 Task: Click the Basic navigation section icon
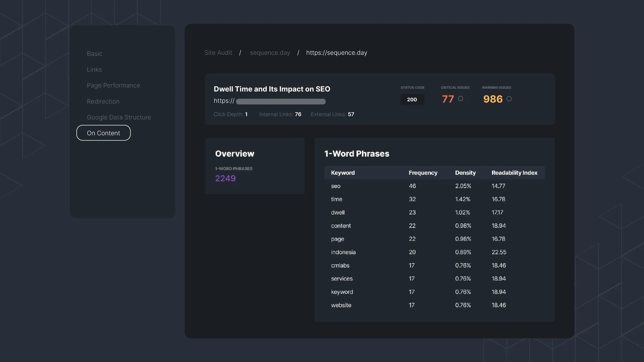click(94, 53)
